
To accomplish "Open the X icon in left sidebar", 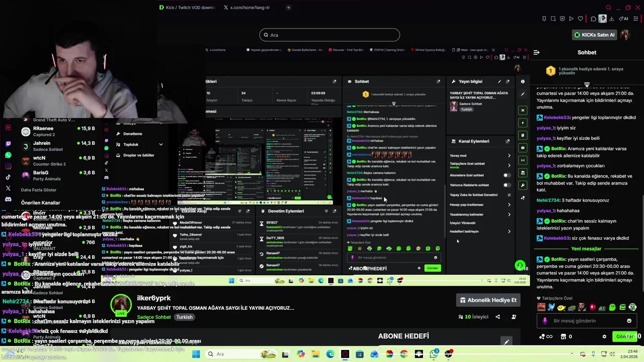I will coord(8,188).
